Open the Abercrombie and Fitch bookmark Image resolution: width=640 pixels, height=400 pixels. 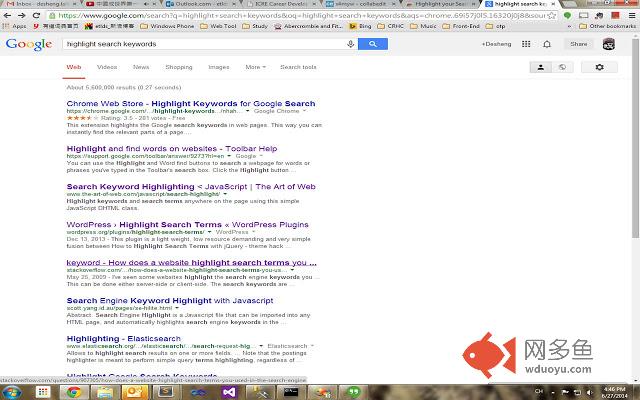(308, 26)
